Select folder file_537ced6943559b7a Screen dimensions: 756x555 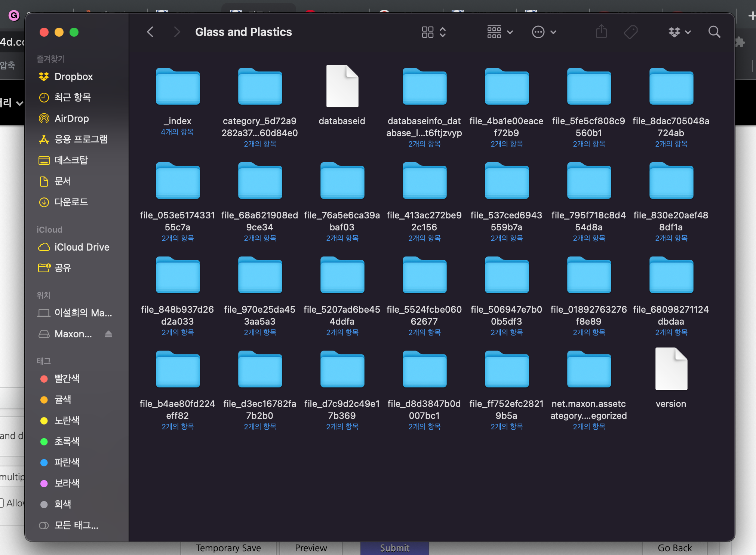click(507, 181)
